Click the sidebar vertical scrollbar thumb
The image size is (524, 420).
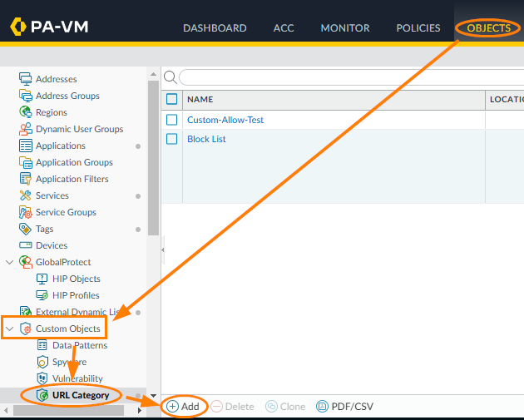coord(153,158)
